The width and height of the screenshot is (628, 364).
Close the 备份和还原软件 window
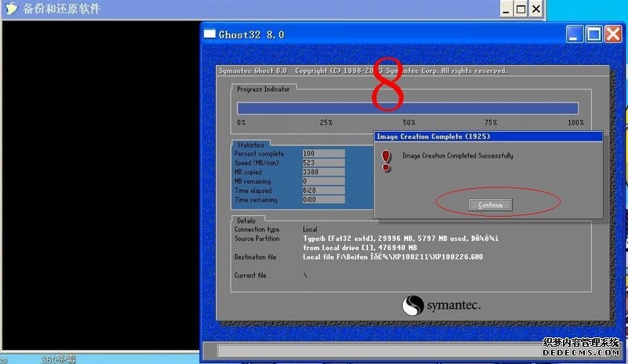[x=536, y=9]
